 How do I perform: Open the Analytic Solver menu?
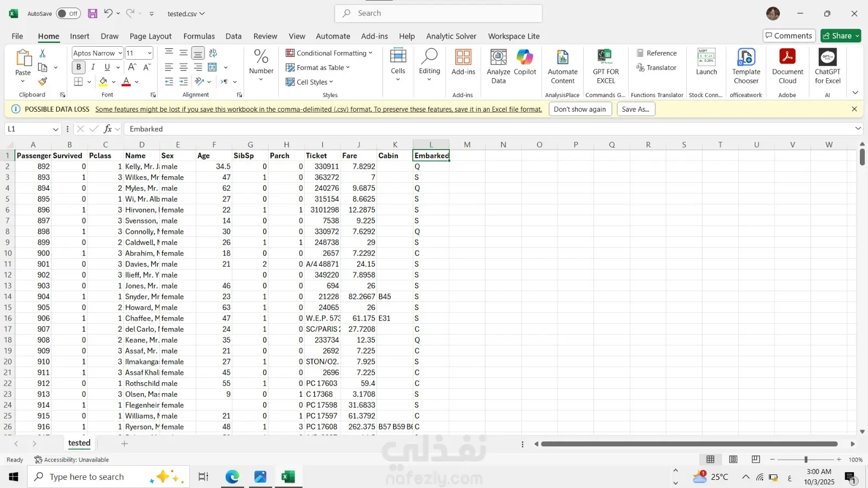click(x=451, y=36)
